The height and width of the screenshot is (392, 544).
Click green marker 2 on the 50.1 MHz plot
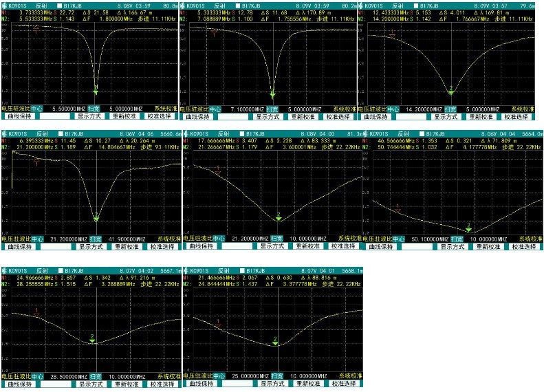pyautogui.click(x=468, y=226)
